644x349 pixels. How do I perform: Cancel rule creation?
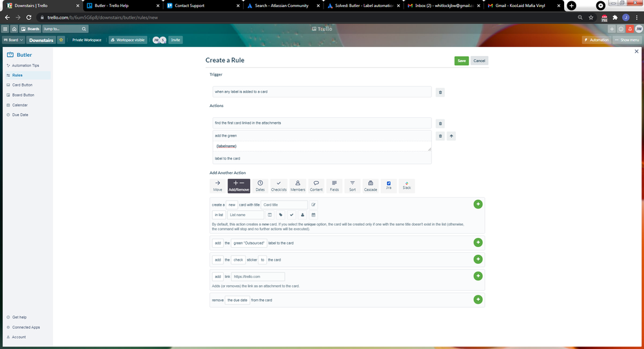pos(479,61)
